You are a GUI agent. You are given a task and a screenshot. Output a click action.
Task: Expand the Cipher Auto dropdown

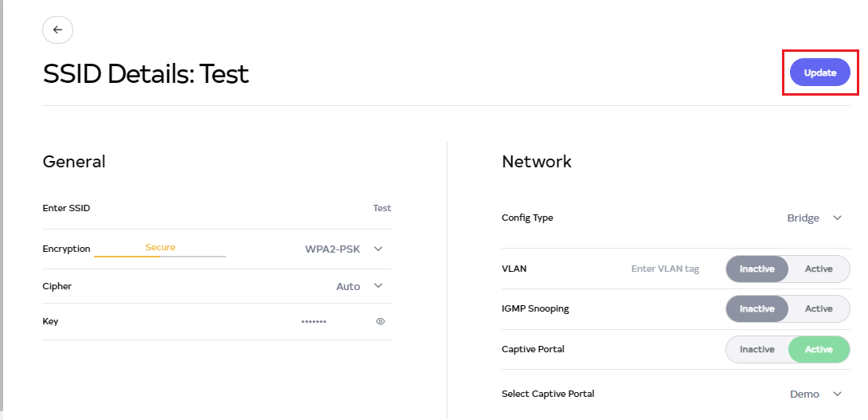point(358,286)
